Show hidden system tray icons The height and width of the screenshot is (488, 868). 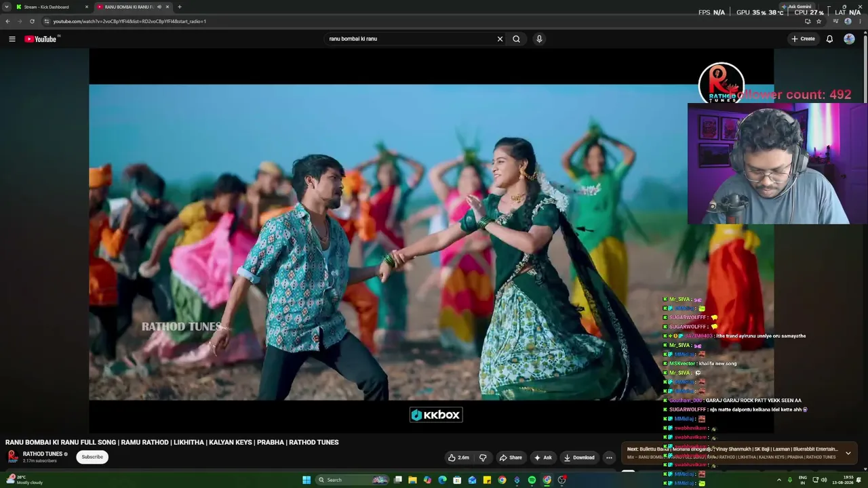[x=778, y=480]
